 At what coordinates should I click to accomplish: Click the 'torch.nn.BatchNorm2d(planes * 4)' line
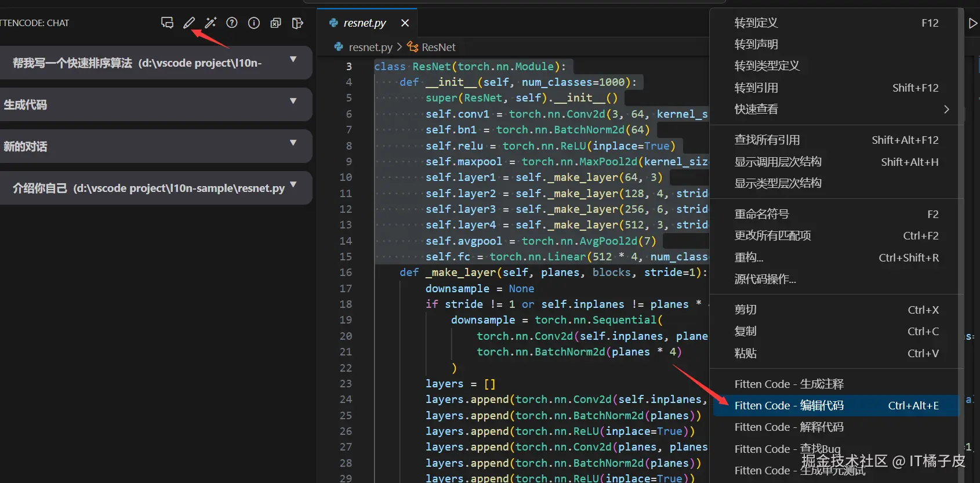(579, 351)
